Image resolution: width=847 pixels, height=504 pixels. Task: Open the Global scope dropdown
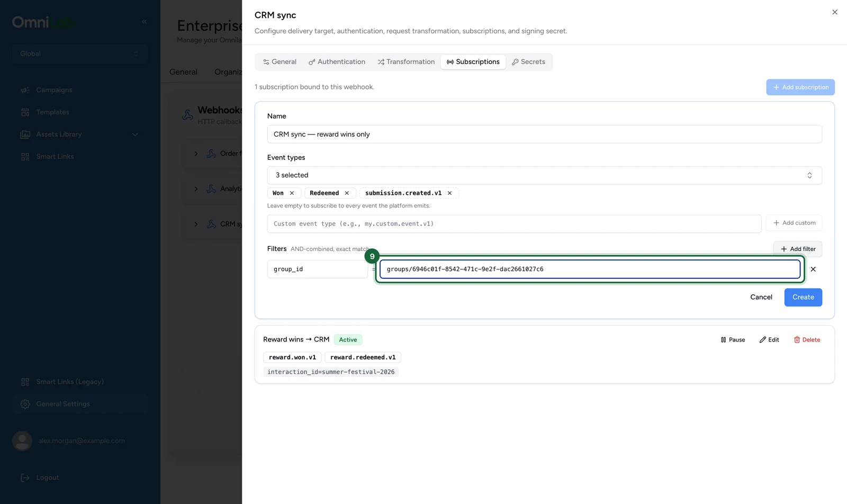pyautogui.click(x=80, y=53)
